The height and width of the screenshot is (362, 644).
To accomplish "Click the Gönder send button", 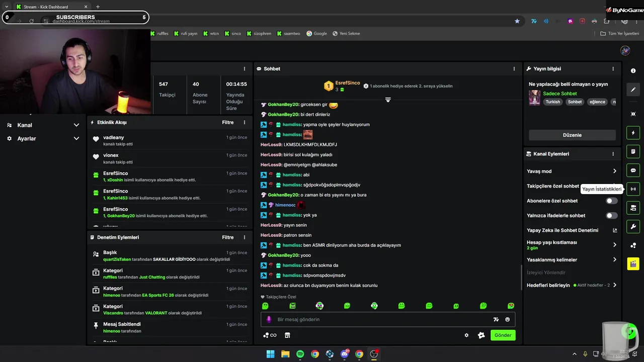I will point(503,335).
